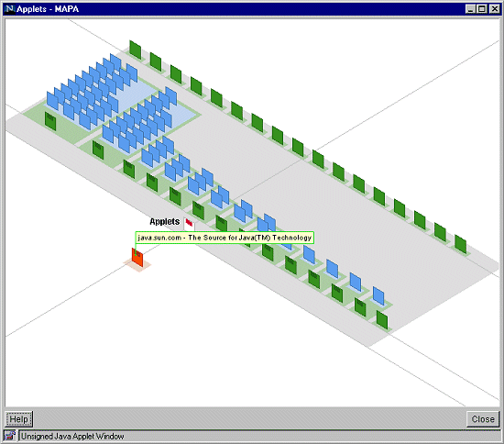Click the topmost blue page in the largest group

115,62
